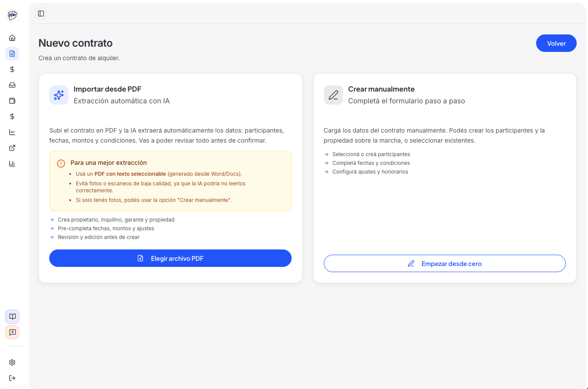Select the Contracts document icon in sidebar
The width and height of the screenshot is (588, 389).
(12, 53)
